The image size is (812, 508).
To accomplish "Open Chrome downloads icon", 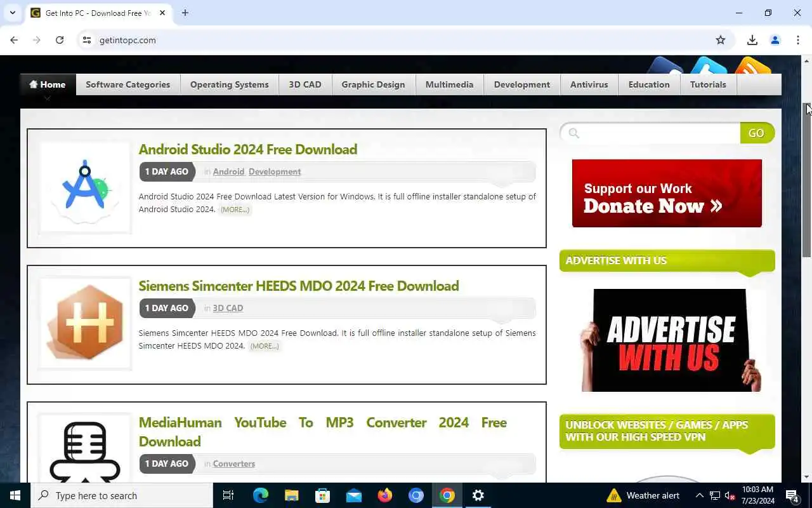I will pyautogui.click(x=752, y=40).
